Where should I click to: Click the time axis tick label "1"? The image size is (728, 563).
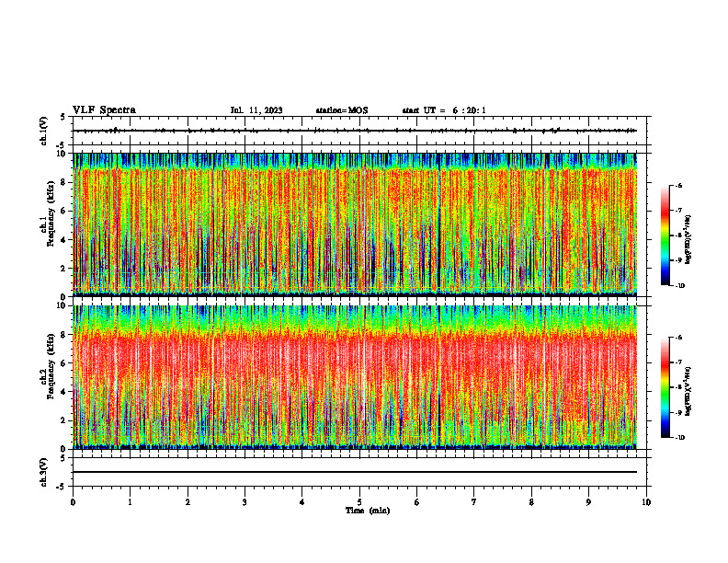(130, 502)
